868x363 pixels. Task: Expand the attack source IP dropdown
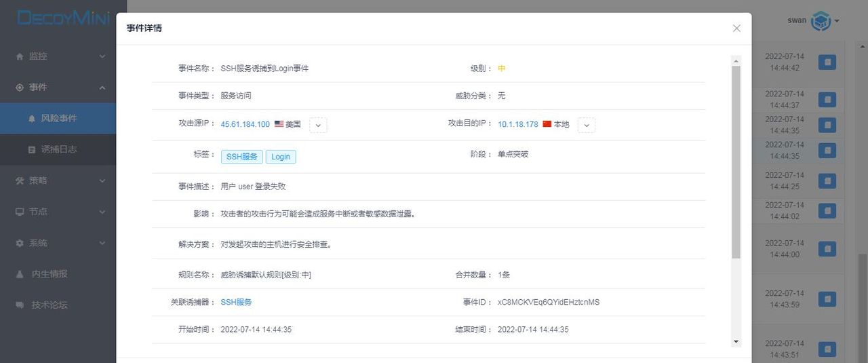coord(319,125)
